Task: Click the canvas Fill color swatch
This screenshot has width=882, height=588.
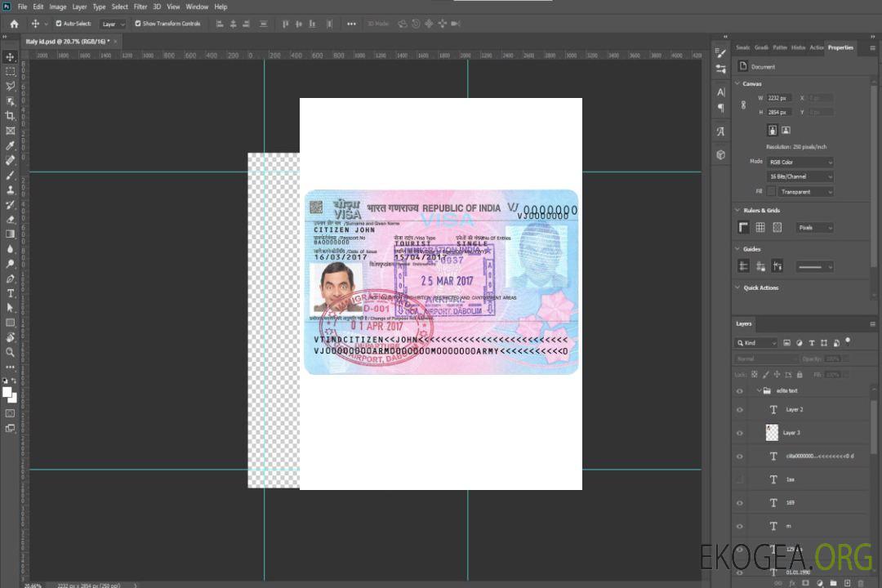Action: tap(771, 192)
